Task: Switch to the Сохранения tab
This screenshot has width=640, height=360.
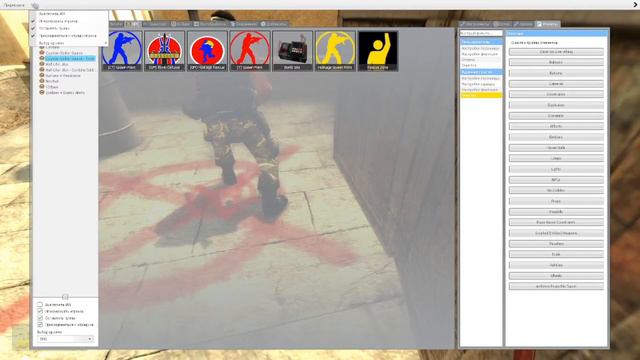Action: click(244, 24)
